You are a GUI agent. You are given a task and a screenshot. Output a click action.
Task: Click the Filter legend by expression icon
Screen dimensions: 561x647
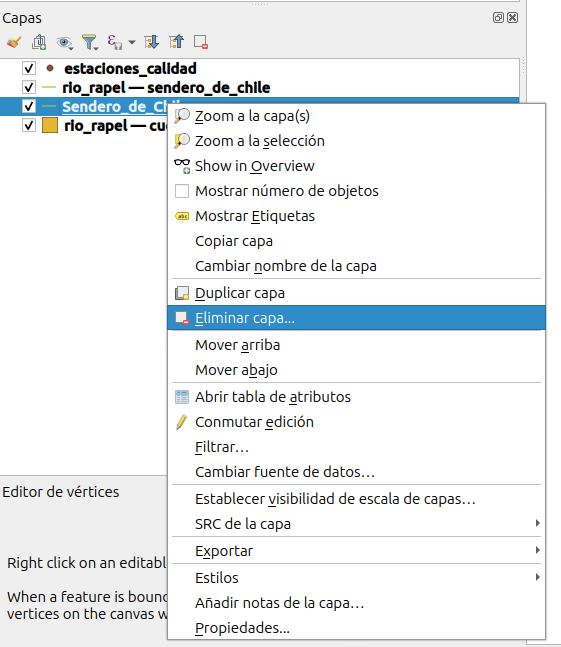pos(114,42)
